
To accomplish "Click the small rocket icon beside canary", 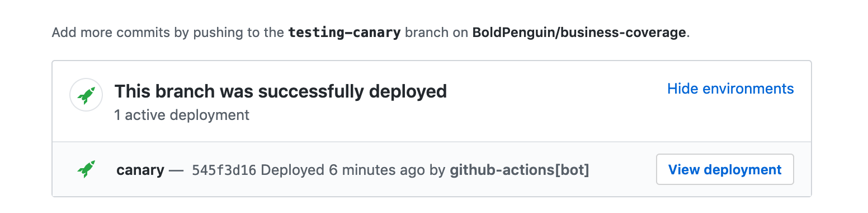I will pos(86,169).
